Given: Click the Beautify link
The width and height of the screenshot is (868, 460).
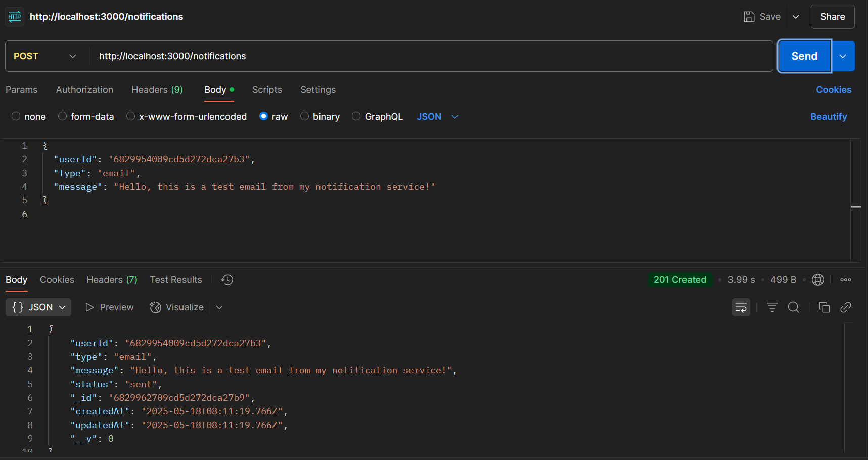Looking at the screenshot, I should click(x=829, y=117).
